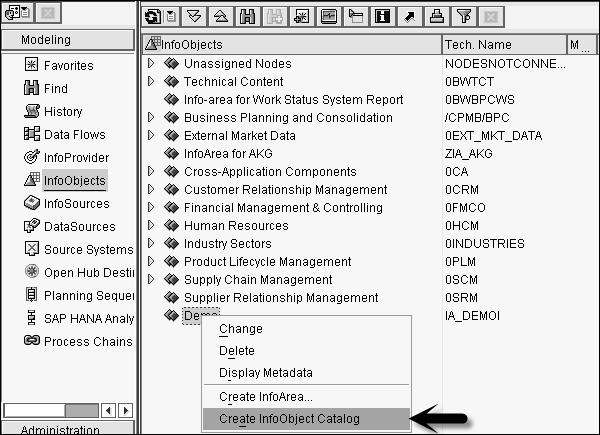
Task: Expand the Supply Chain Management node
Action: pos(152,280)
